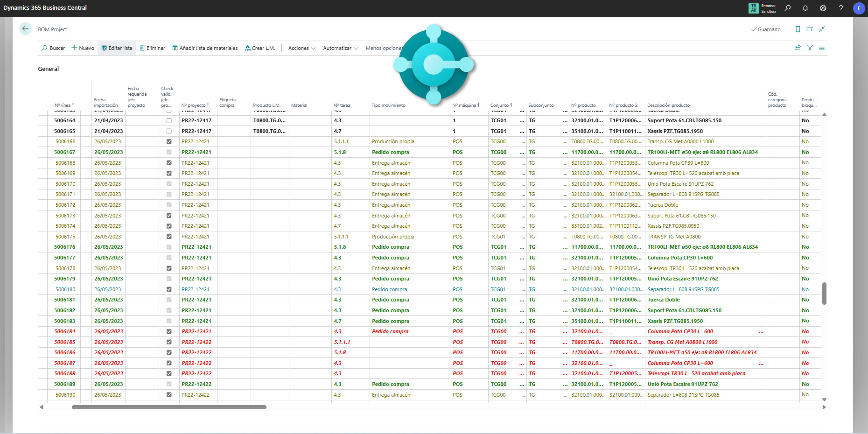Click Xassis PZF.TG085.1950 on row 5006183

tap(675, 321)
